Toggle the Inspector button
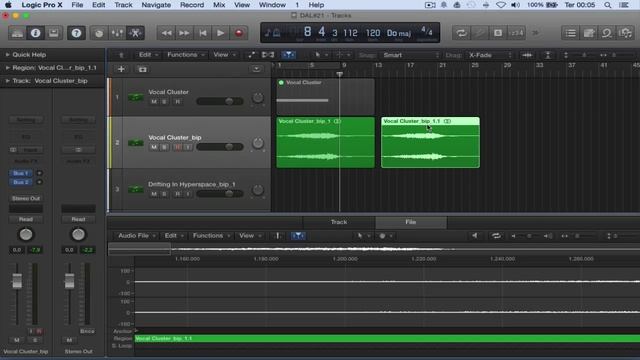640x360 pixels. [36, 33]
